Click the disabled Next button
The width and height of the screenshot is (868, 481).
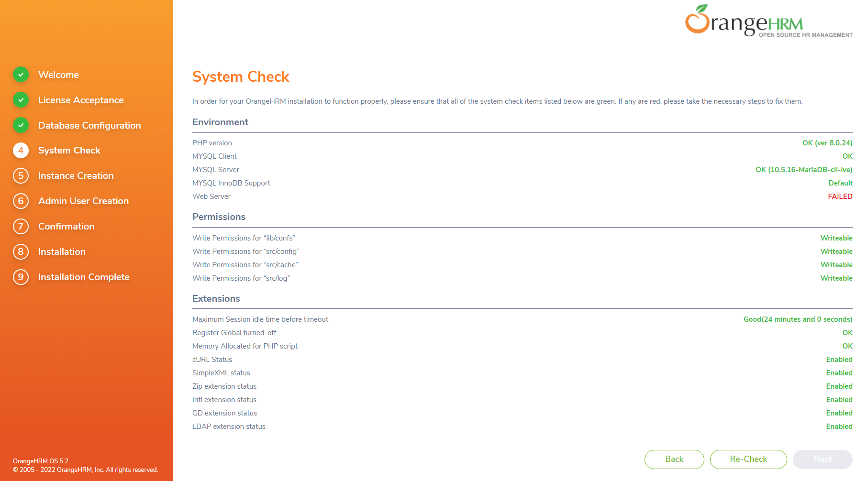(x=822, y=459)
